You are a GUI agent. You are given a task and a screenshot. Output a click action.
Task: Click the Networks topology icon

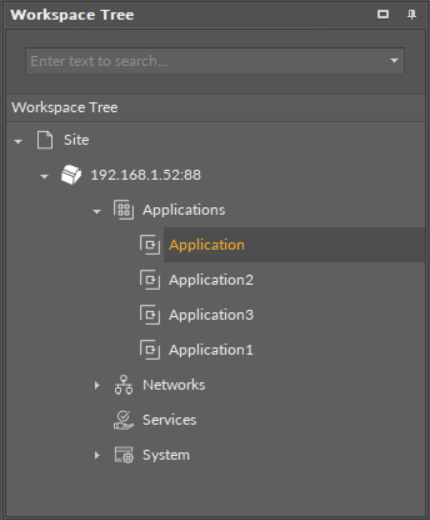[x=124, y=385]
